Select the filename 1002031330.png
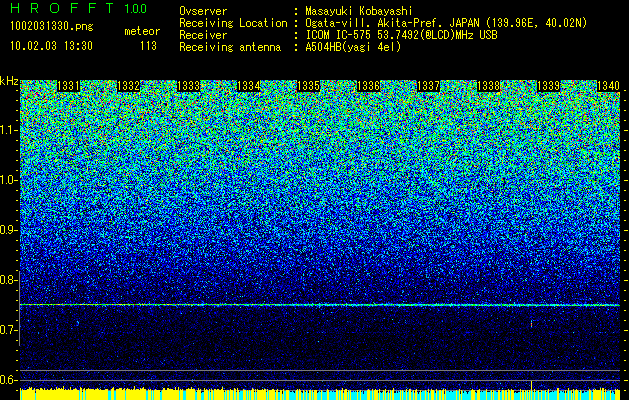The width and height of the screenshot is (629, 400). point(52,27)
